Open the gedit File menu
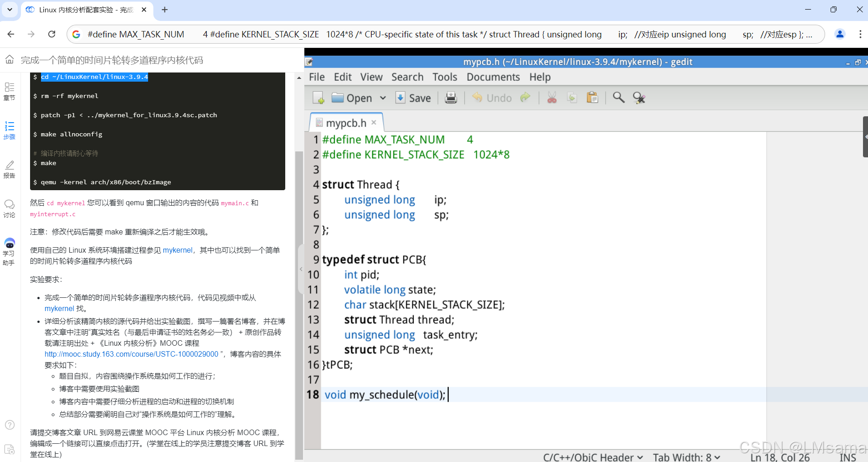The image size is (868, 462). point(317,77)
